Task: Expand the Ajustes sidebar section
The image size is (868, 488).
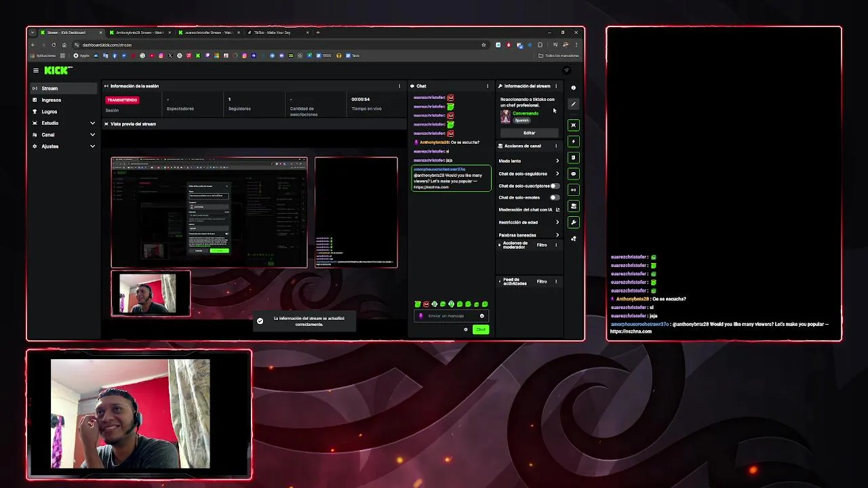Action: click(x=92, y=146)
